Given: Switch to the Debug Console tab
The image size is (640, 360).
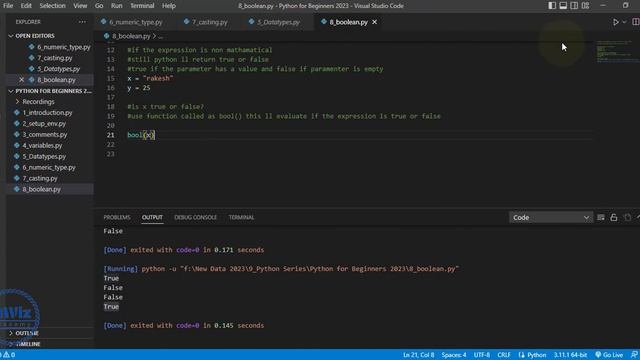Looking at the screenshot, I should pyautogui.click(x=196, y=218).
